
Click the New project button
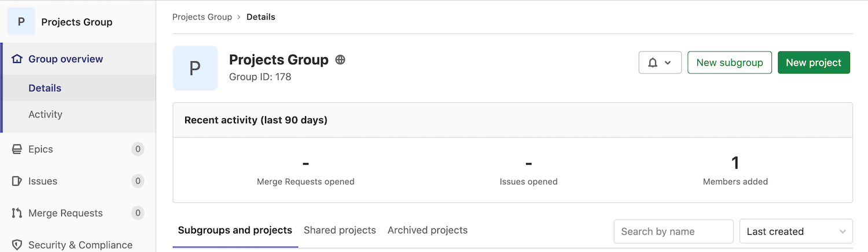pos(813,62)
